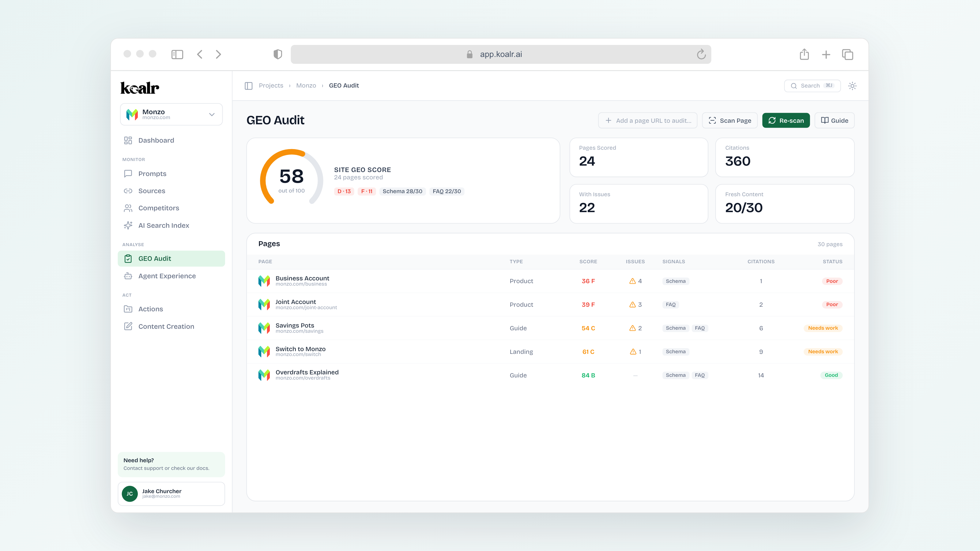
Task: Toggle the browser sidebar icon
Action: tap(177, 54)
